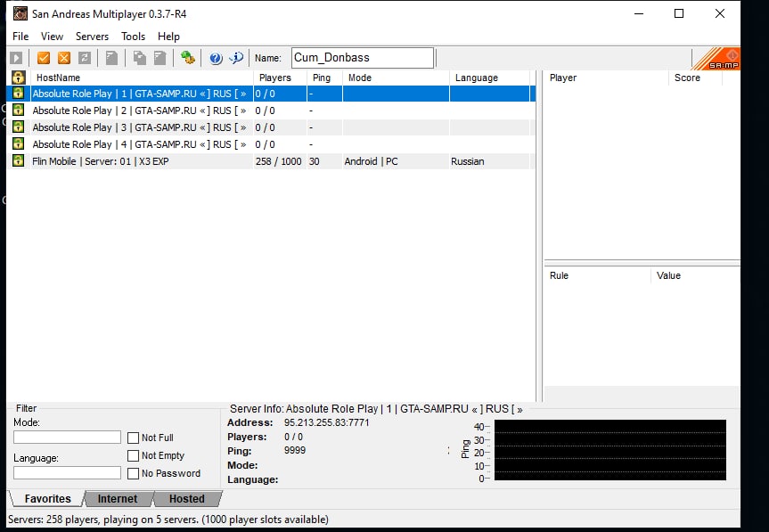Viewport: 769px width, 532px height.
Task: Click the SA:MP orange logo in toolbar
Action: tap(716, 59)
